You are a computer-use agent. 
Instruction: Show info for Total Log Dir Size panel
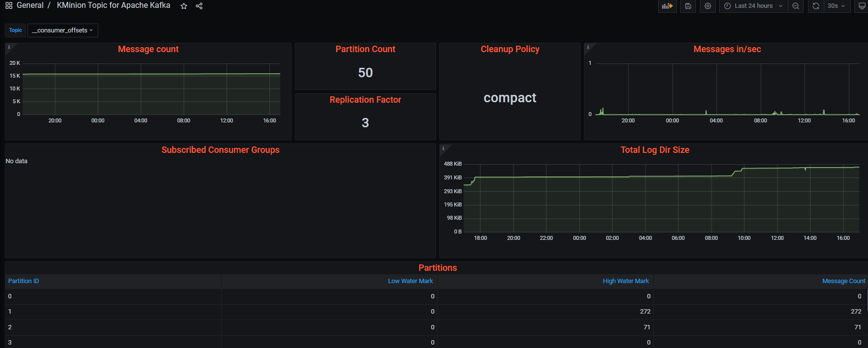click(443, 148)
